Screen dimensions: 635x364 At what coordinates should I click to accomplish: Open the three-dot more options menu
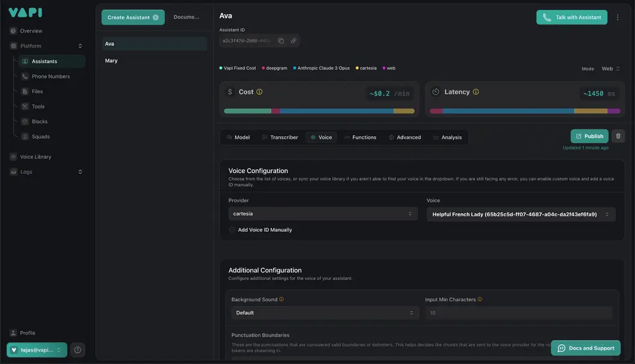[618, 17]
